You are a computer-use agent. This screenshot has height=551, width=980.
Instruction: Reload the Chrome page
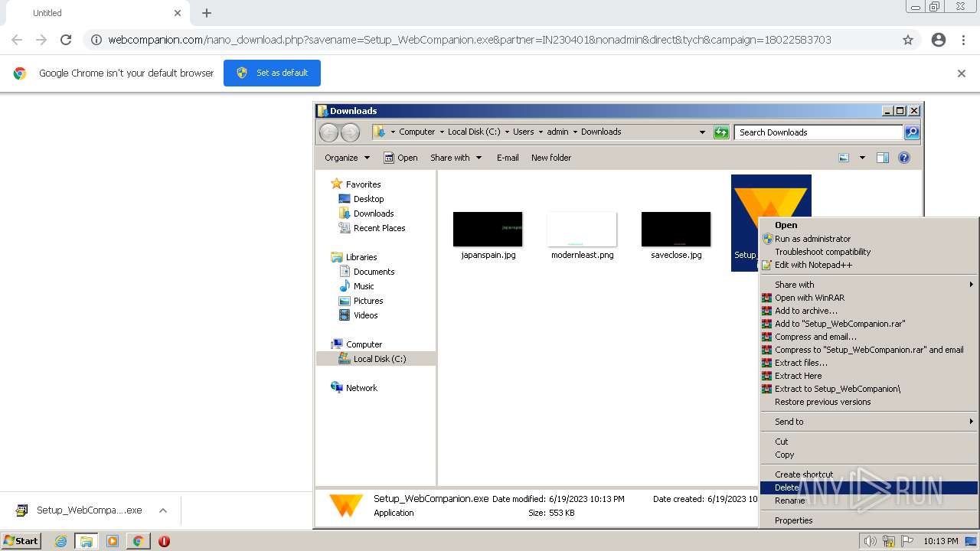(x=66, y=40)
